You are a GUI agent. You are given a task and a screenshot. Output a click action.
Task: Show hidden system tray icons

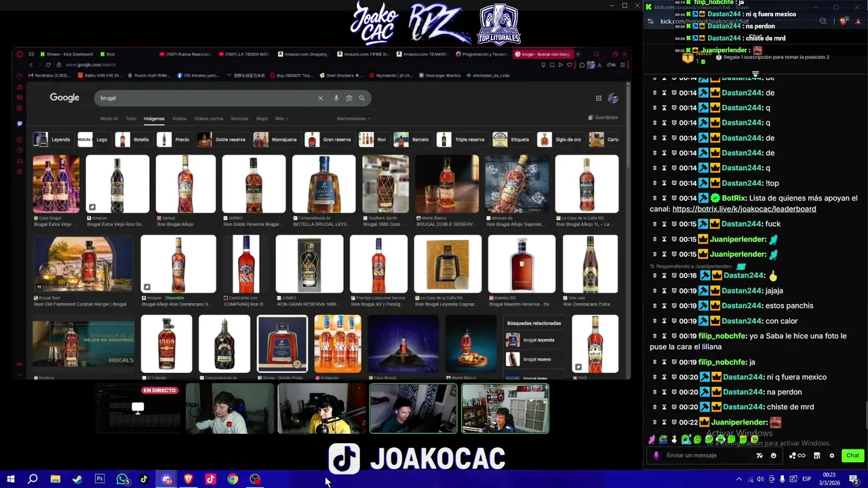click(x=739, y=479)
